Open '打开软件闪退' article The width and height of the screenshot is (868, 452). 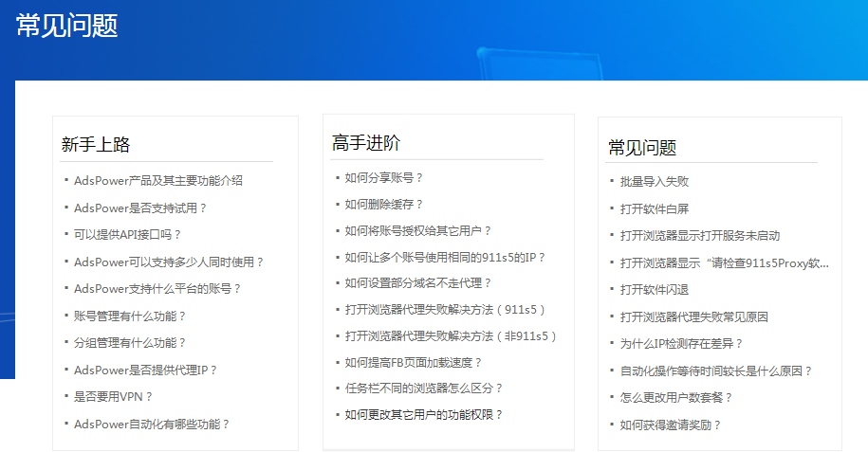[x=654, y=290]
